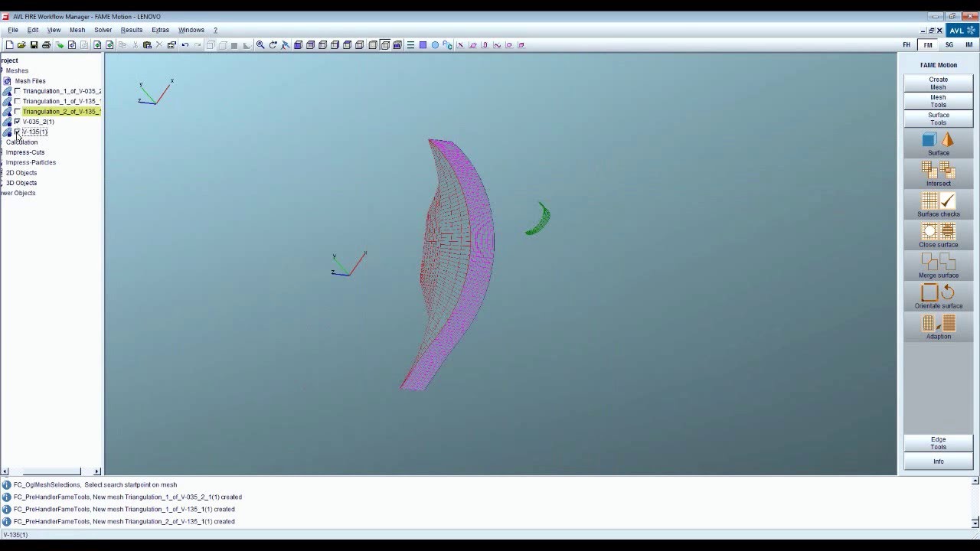This screenshot has width=980, height=551.
Task: Select the Close surface tool
Action: tap(938, 235)
